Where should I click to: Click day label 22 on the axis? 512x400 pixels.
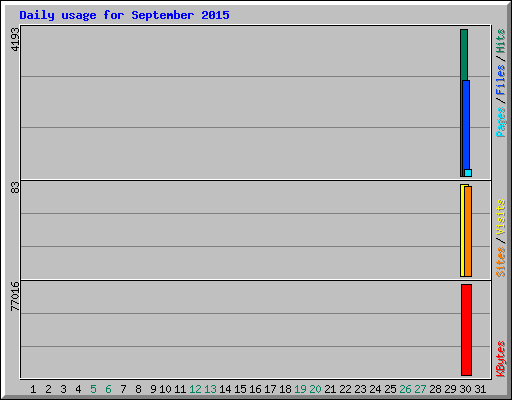point(345,389)
